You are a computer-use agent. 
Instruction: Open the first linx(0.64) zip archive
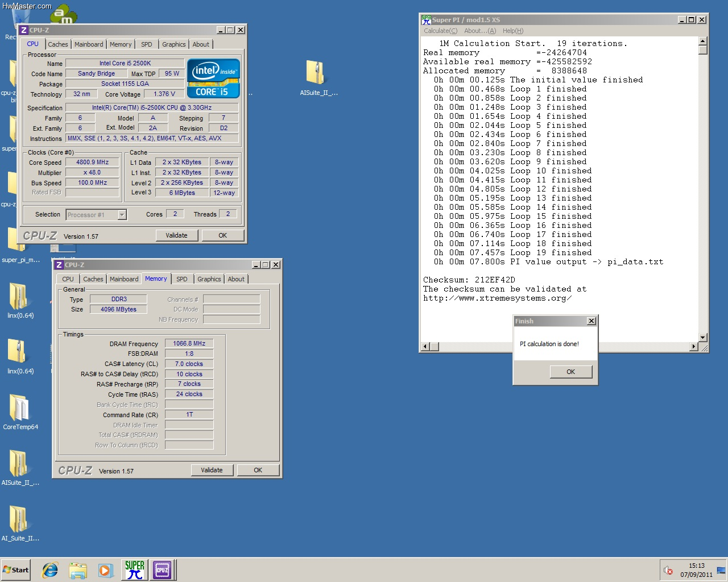[20, 300]
